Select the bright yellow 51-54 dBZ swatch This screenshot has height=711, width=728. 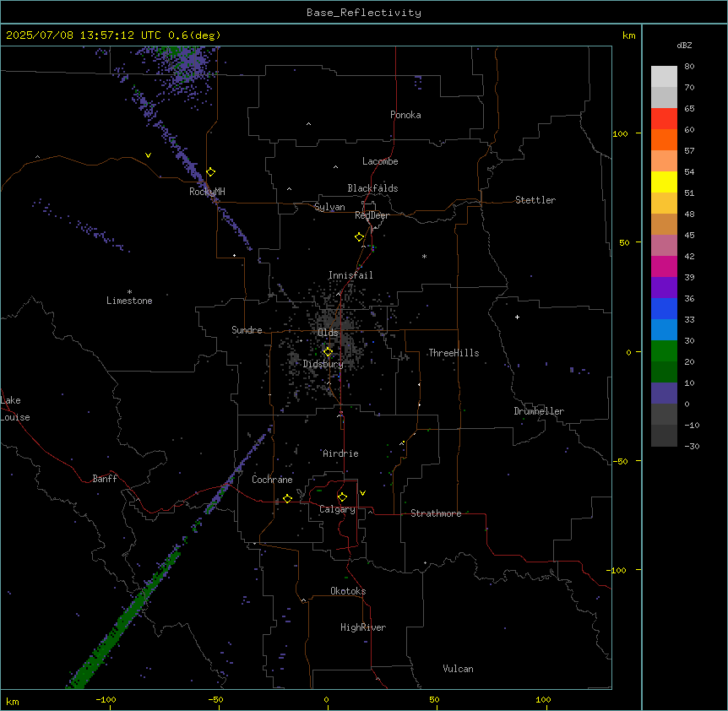[664, 182]
